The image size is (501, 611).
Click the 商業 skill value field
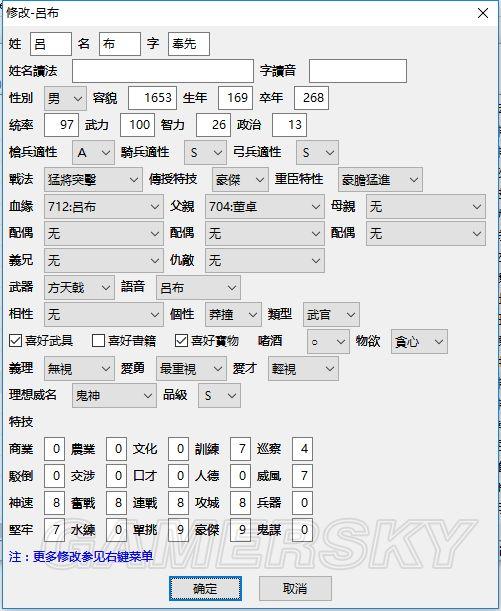pyautogui.click(x=55, y=449)
